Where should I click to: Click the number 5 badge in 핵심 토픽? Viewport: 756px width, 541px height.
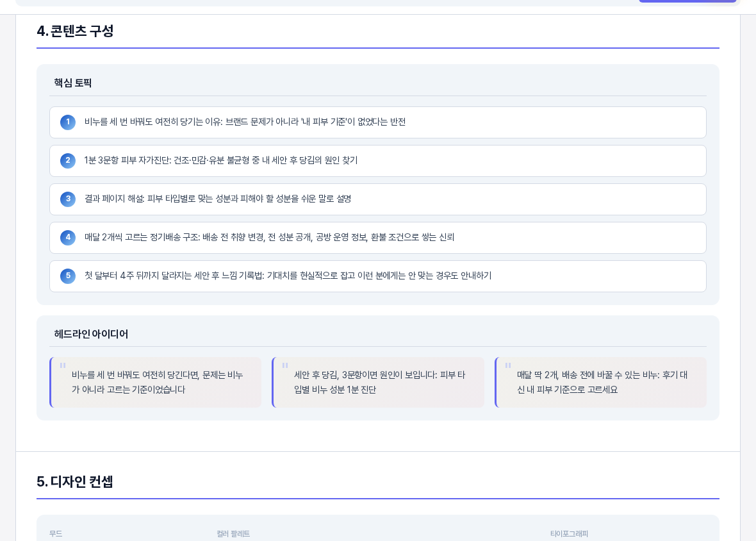point(68,276)
